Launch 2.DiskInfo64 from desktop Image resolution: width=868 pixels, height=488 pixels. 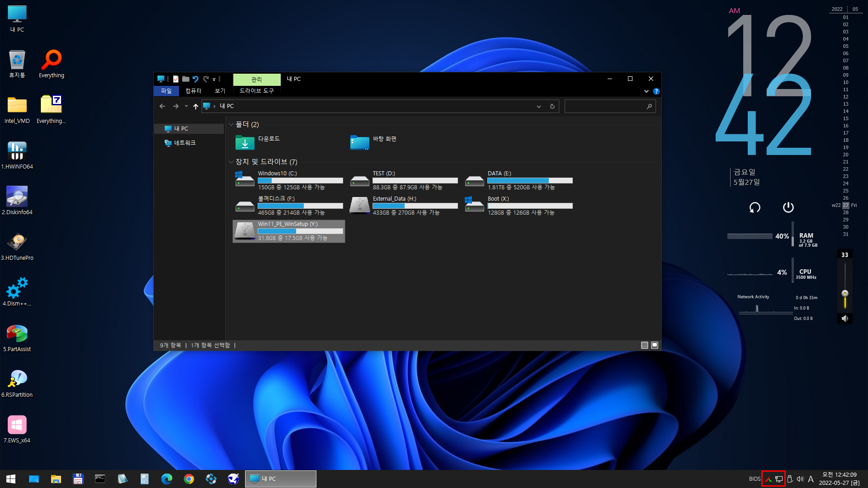(17, 201)
